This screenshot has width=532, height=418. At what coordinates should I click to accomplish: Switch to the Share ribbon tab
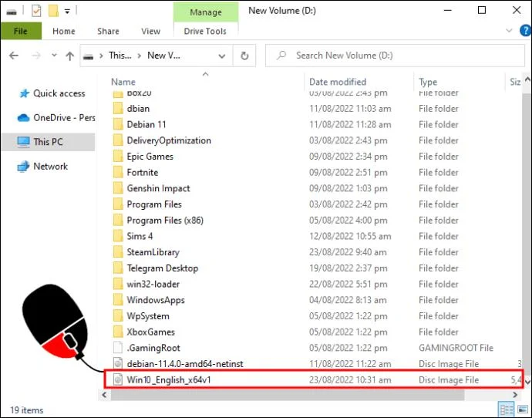pos(108,31)
